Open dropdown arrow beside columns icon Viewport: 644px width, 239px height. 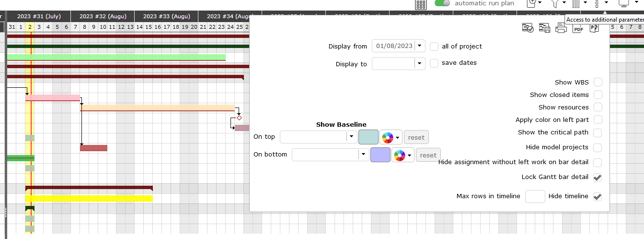click(x=586, y=3)
